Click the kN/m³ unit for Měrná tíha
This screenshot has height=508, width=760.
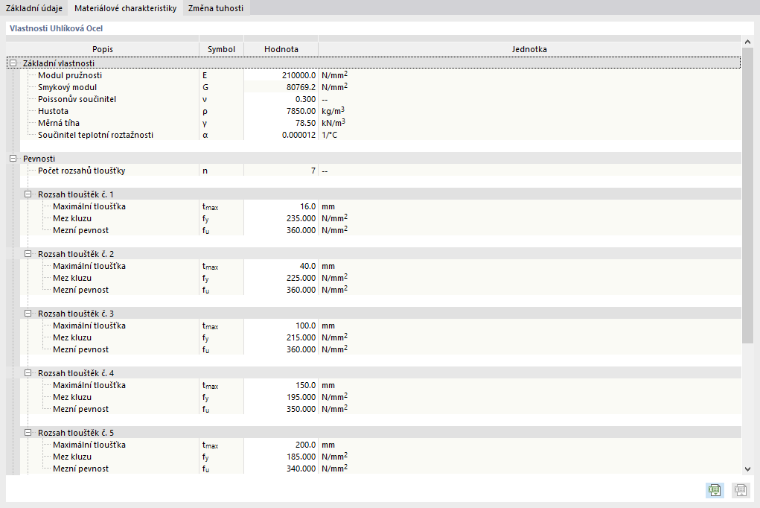(333, 123)
